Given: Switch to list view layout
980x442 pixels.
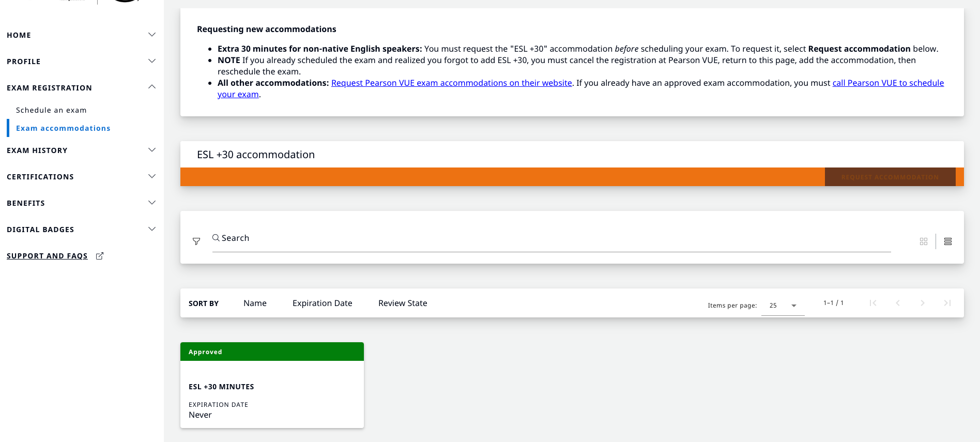Looking at the screenshot, I should 948,241.
